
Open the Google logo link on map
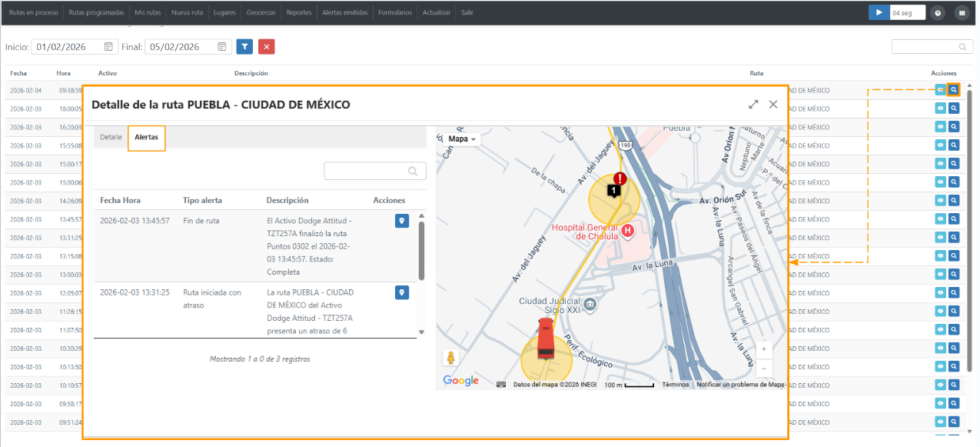[460, 381]
